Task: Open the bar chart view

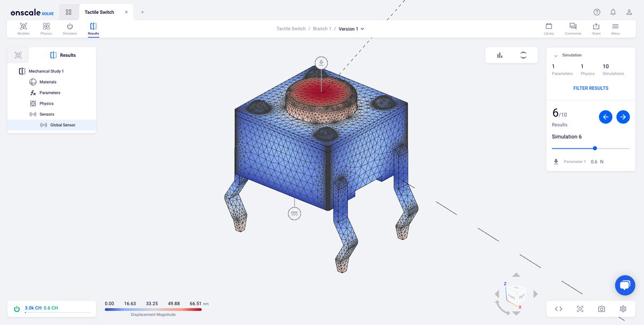Action: pos(500,55)
